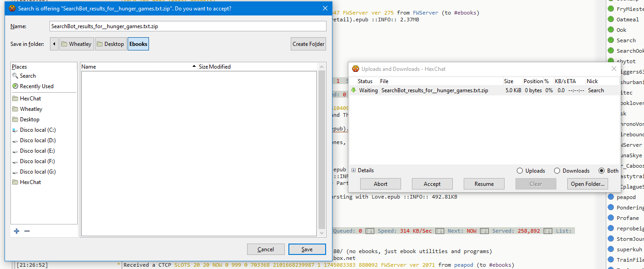Image resolution: width=644 pixels, height=269 pixels.
Task: Click the Search nick in the transfer row
Action: point(596,90)
